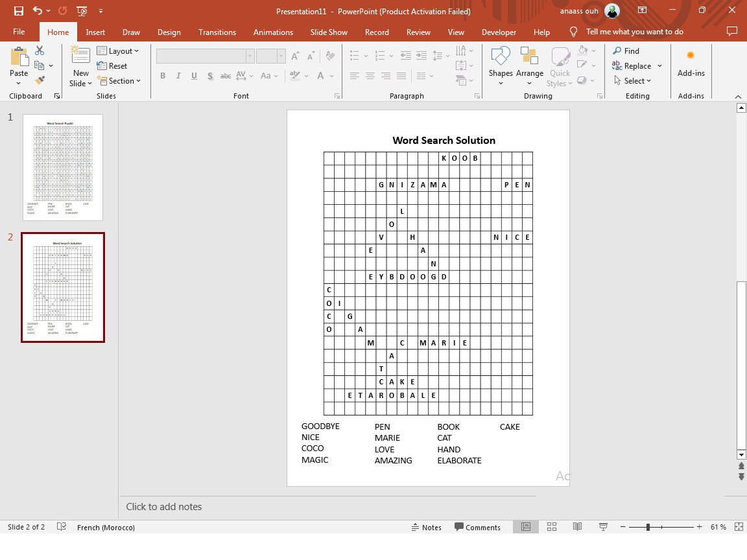Viewport: 747px width, 560px height.
Task: Apply bold formatting with the Bold icon
Action: coord(163,76)
